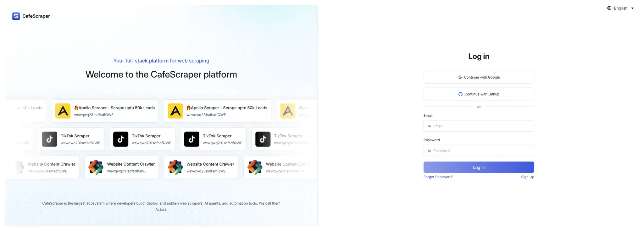The width and height of the screenshot is (644, 231).
Task: Click 'Welcome to the CafeScraper platform' heading
Action: point(161,74)
